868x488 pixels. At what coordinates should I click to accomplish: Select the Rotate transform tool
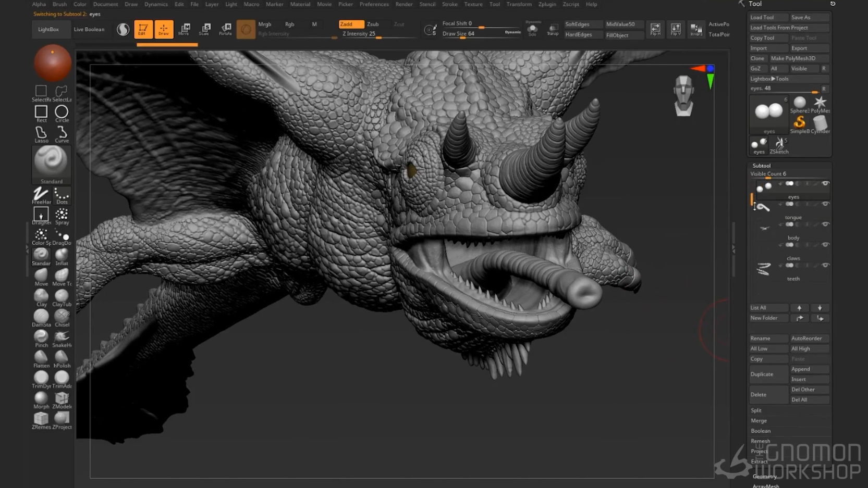coord(225,29)
